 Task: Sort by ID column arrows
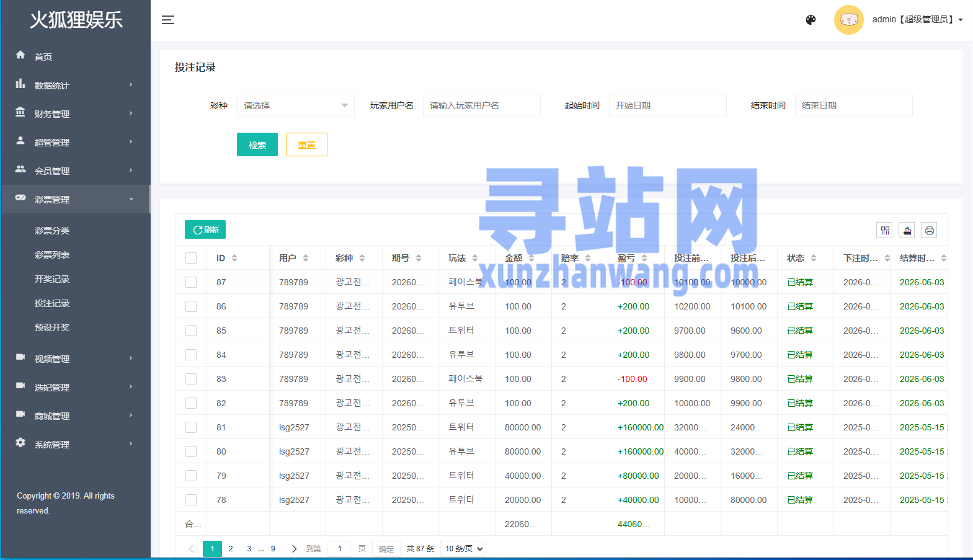point(234,258)
